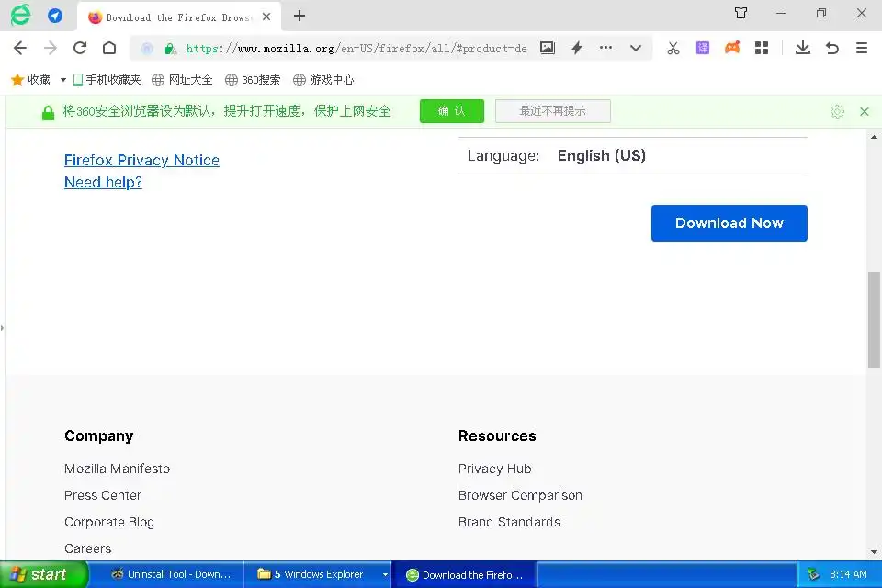Open the 收藏 favorites star button

31,80
